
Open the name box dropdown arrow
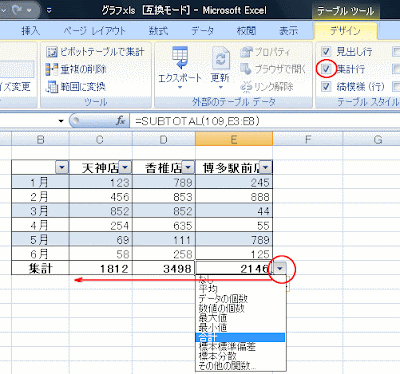click(x=61, y=121)
